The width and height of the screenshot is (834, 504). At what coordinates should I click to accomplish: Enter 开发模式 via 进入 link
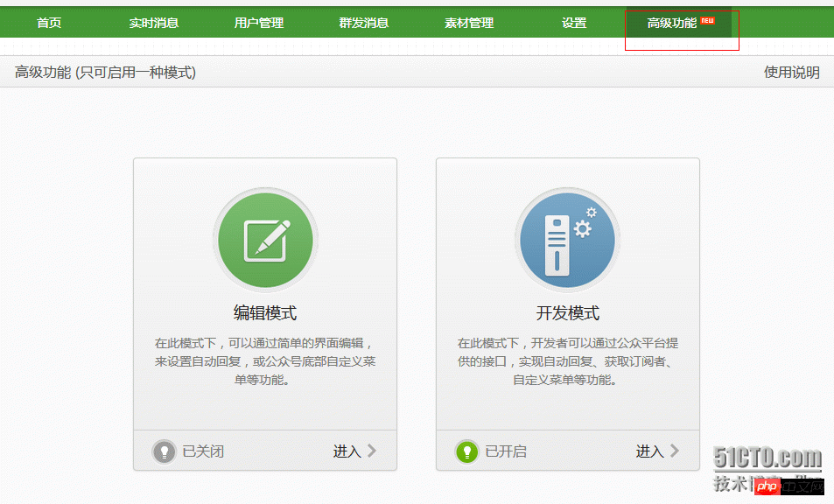click(x=650, y=451)
